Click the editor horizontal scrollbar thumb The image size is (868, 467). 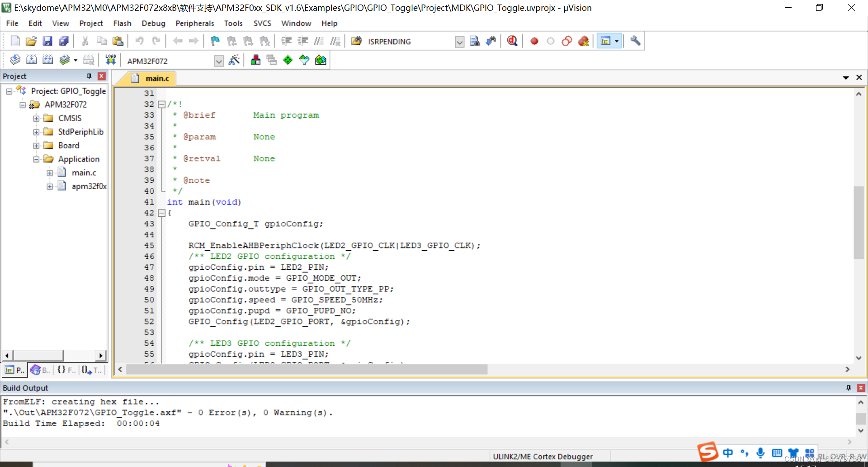click(x=307, y=370)
